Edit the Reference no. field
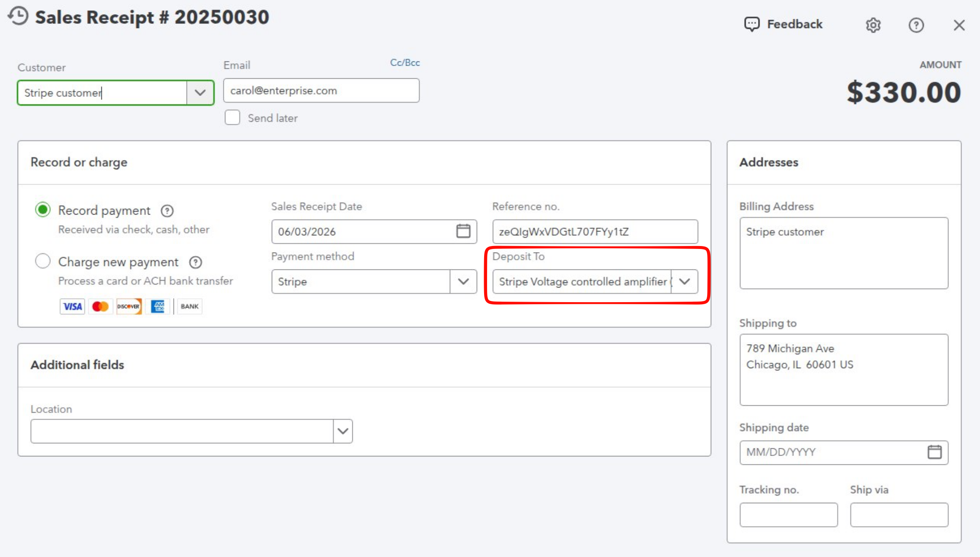Image resolution: width=980 pixels, height=557 pixels. pos(595,231)
